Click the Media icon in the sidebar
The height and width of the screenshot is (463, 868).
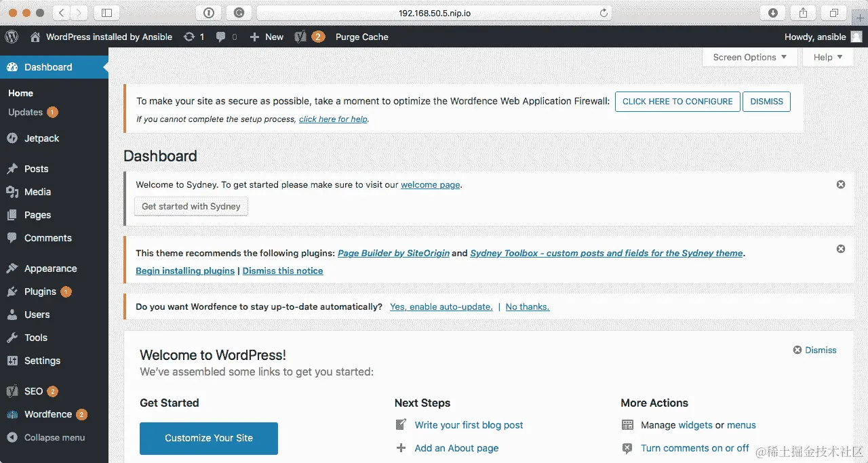(x=12, y=192)
